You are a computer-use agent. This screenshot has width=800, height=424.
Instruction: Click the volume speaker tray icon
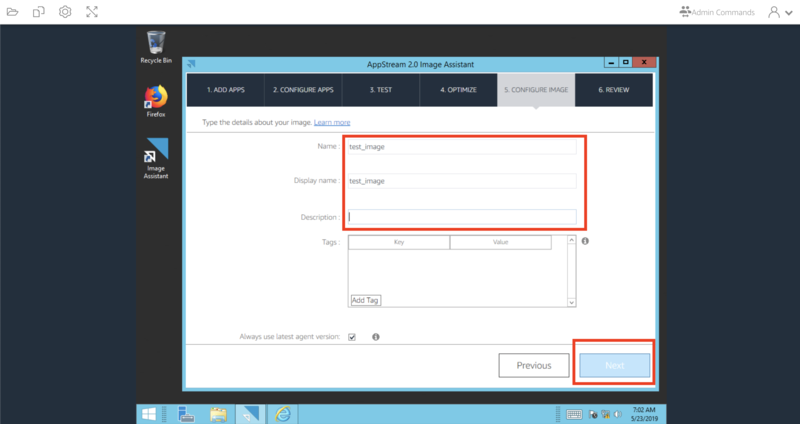(x=617, y=414)
